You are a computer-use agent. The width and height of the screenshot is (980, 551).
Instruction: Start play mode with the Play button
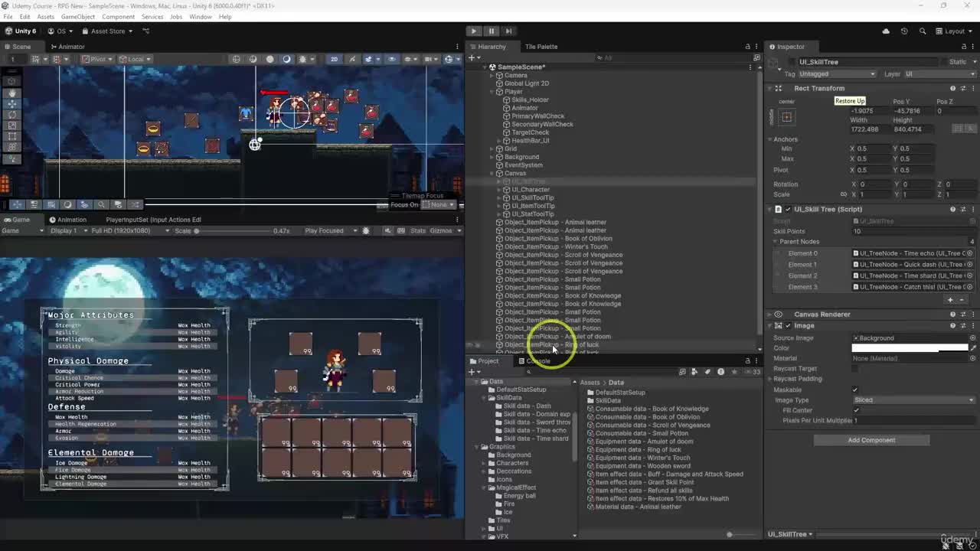click(474, 31)
